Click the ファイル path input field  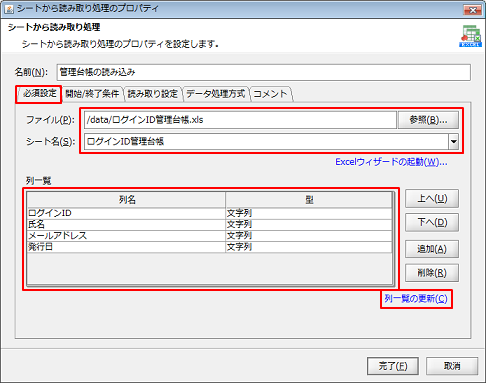tap(240, 120)
